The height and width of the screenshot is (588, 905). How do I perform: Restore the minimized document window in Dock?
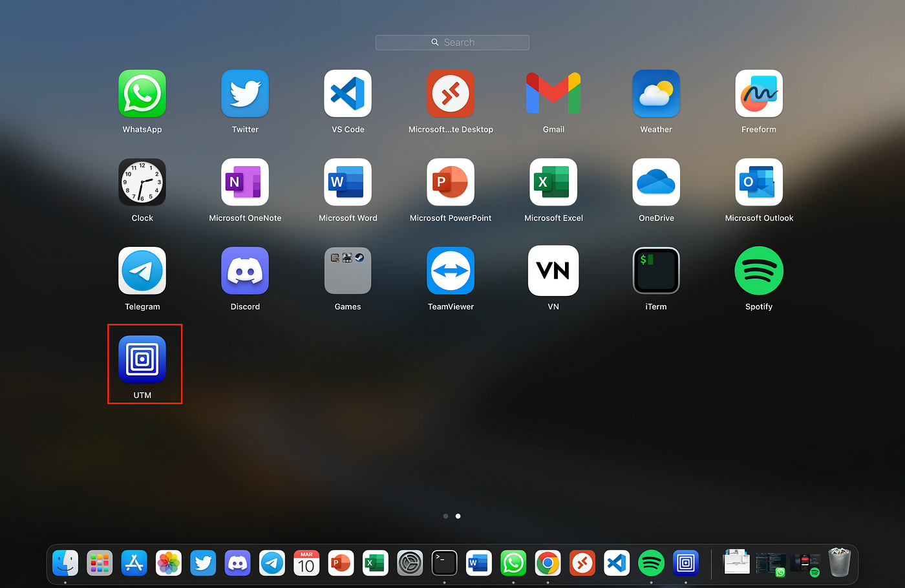[x=736, y=562]
